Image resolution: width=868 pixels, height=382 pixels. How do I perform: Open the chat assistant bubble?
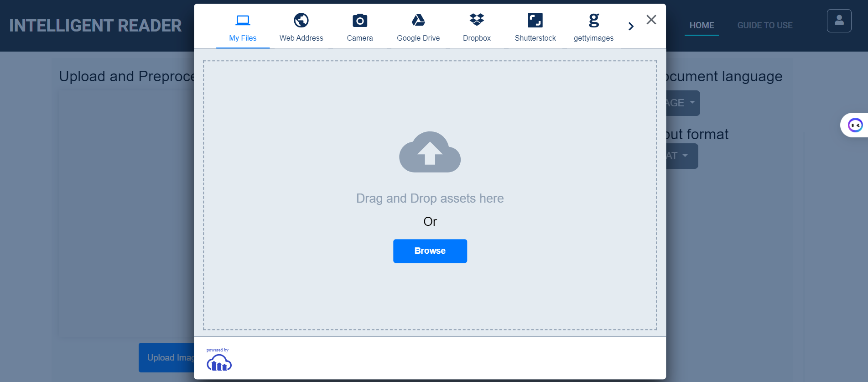click(855, 125)
